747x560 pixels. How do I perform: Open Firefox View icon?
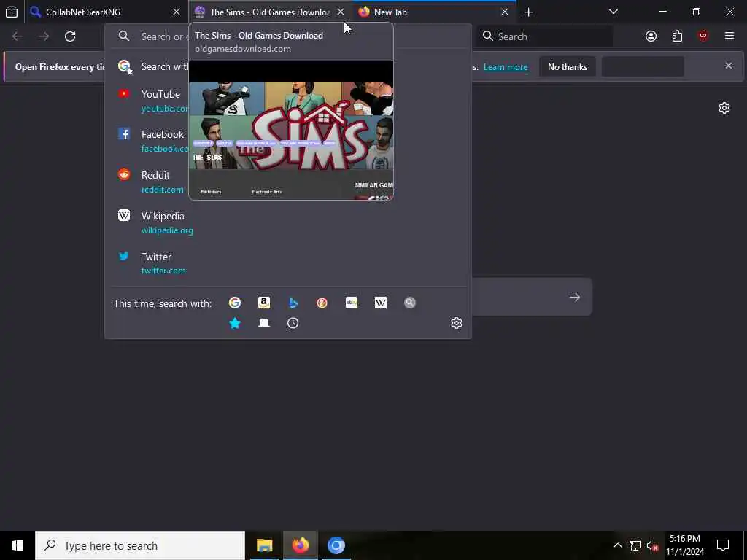click(x=12, y=12)
